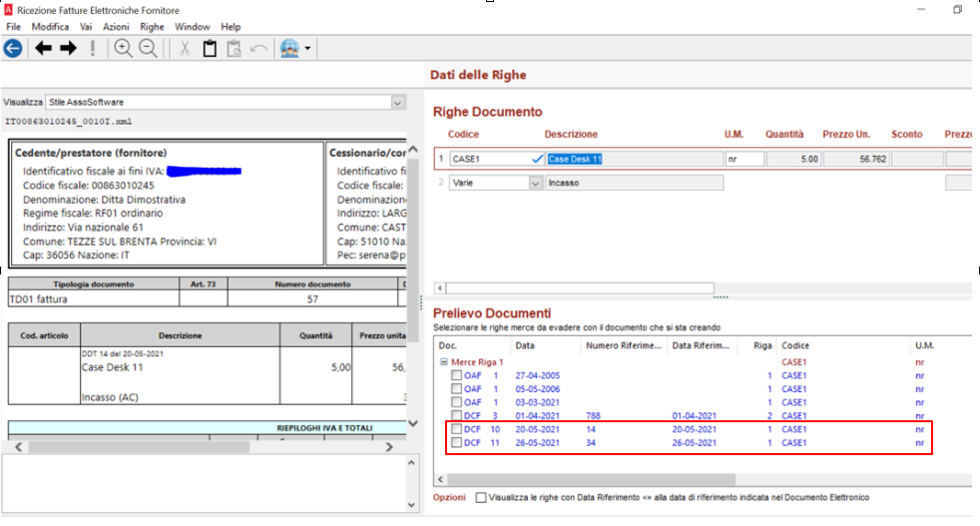Click the paste icon in toolbar
980x526 pixels.
click(235, 48)
